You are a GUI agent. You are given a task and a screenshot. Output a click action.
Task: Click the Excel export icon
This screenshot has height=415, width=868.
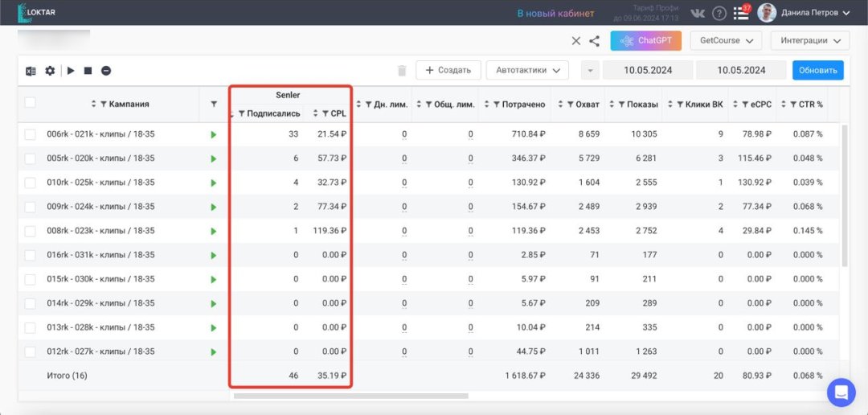click(31, 71)
